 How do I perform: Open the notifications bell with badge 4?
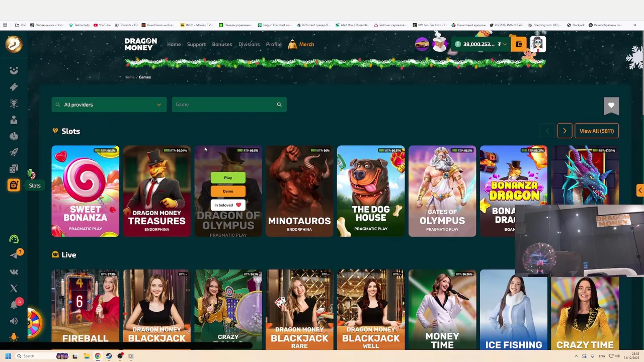click(x=14, y=305)
